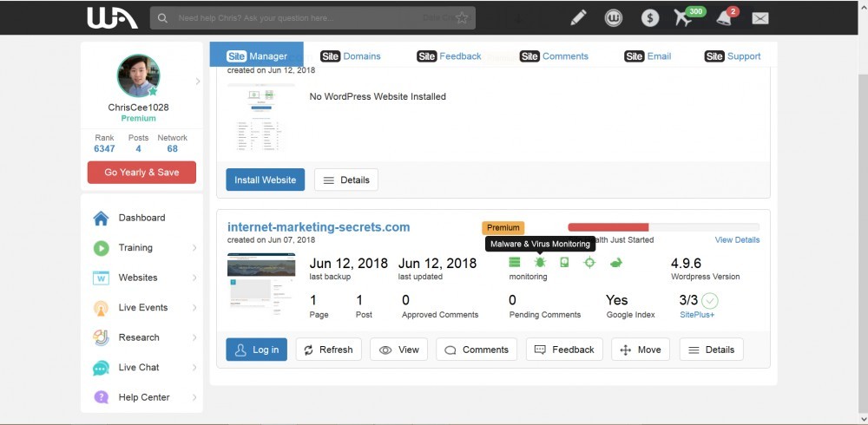Click the search question input field

click(x=312, y=18)
